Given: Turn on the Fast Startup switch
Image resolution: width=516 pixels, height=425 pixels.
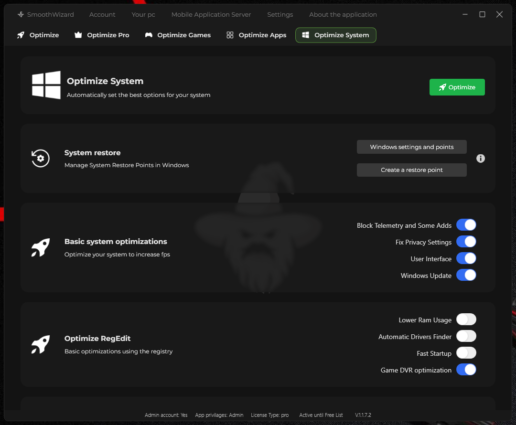Looking at the screenshot, I should [466, 353].
